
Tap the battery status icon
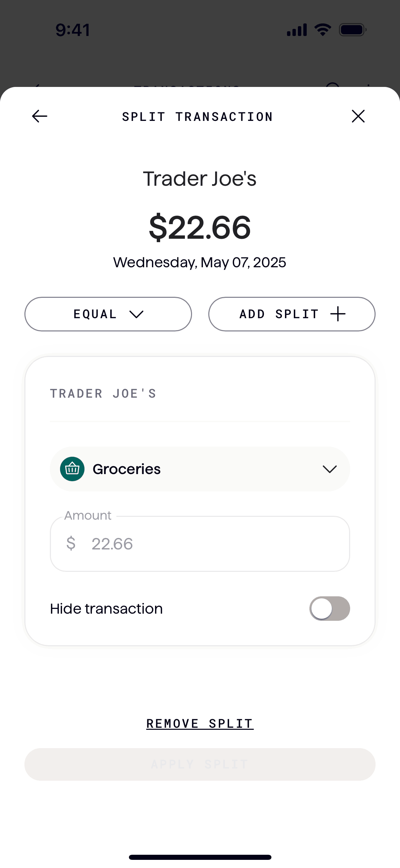[353, 30]
